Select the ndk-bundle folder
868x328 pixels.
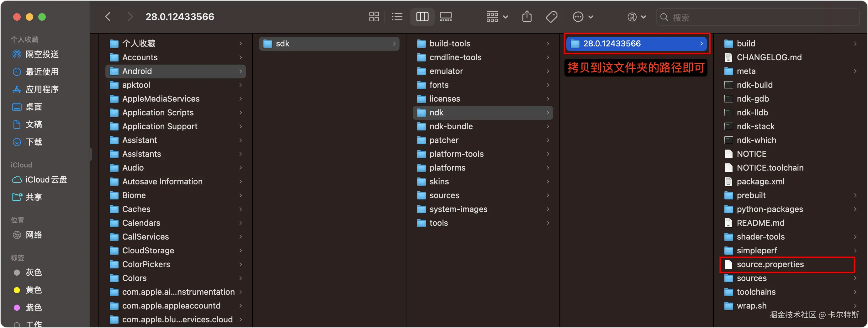(483, 126)
